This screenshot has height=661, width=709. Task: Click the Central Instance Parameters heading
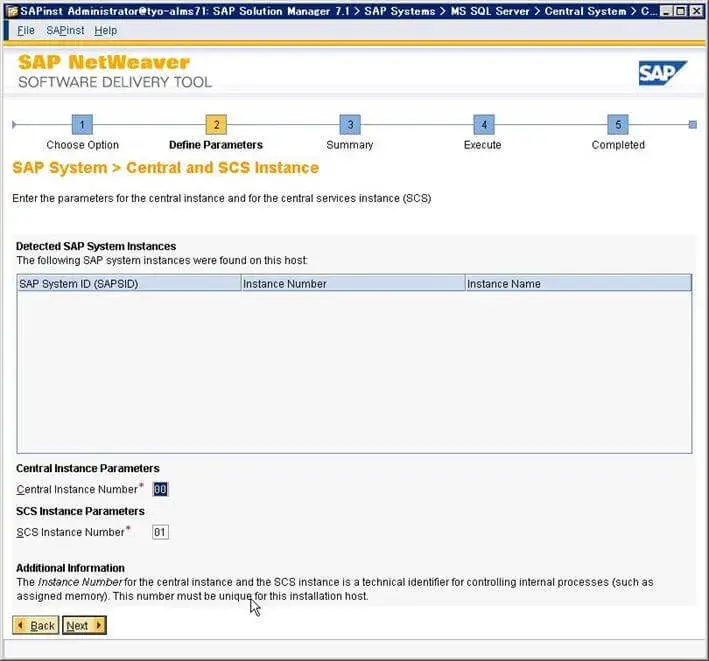click(88, 468)
